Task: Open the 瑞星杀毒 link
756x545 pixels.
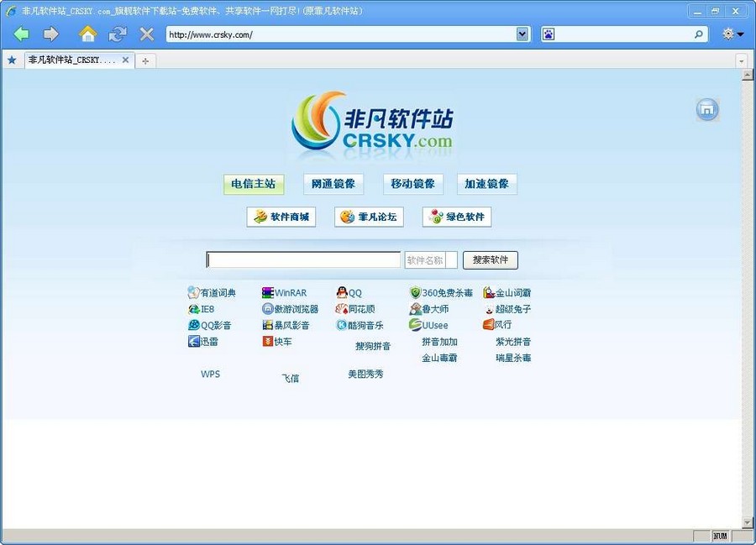Action: 513,358
